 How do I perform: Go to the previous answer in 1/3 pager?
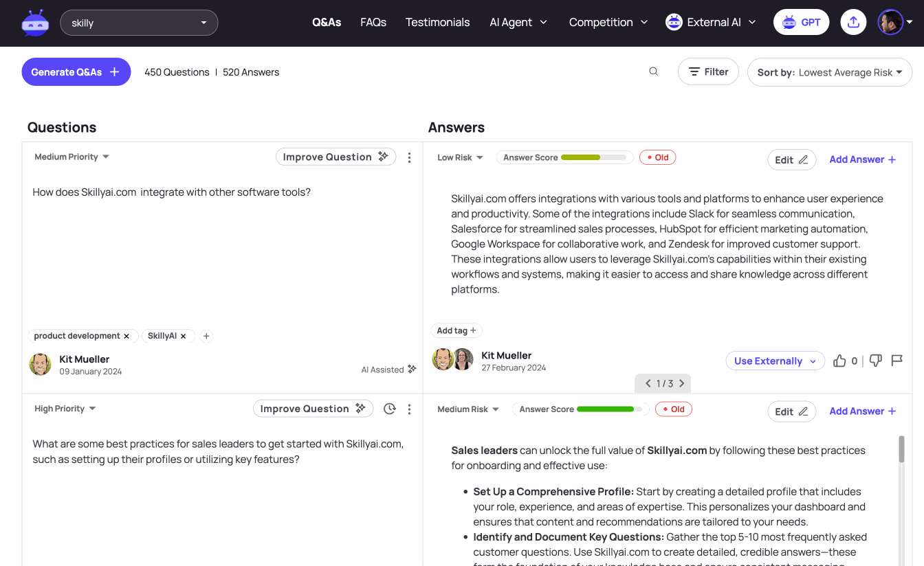point(648,383)
